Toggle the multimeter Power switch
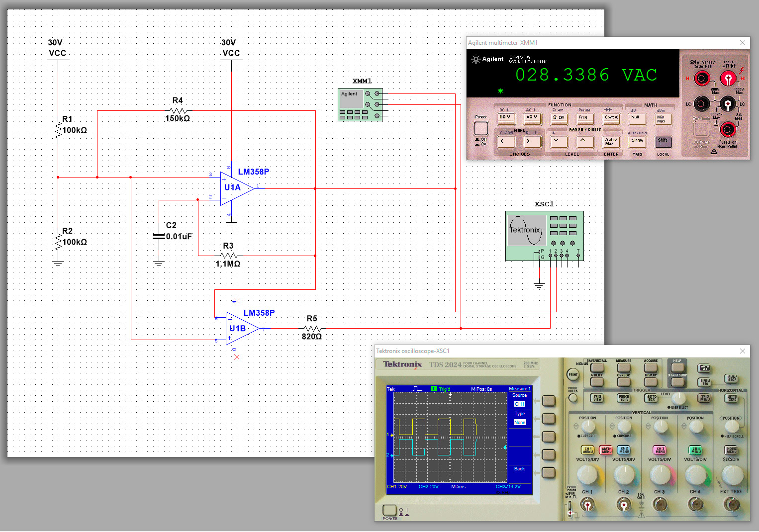This screenshot has height=532, width=759. [x=481, y=128]
